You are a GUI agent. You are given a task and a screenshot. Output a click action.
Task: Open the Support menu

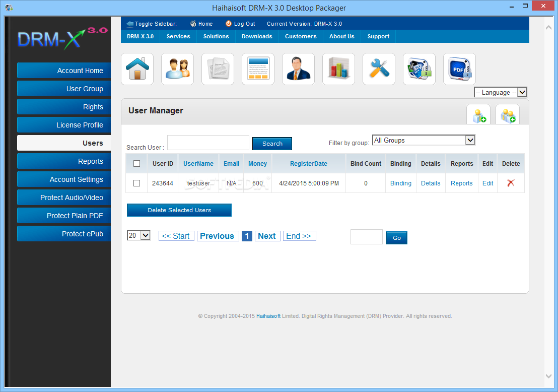(x=378, y=36)
